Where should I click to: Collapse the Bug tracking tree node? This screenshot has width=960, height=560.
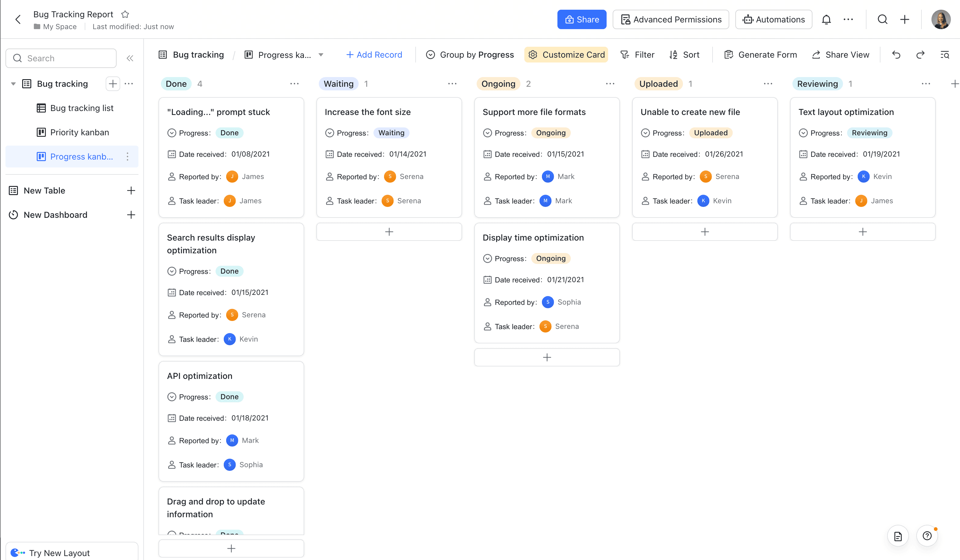13,84
